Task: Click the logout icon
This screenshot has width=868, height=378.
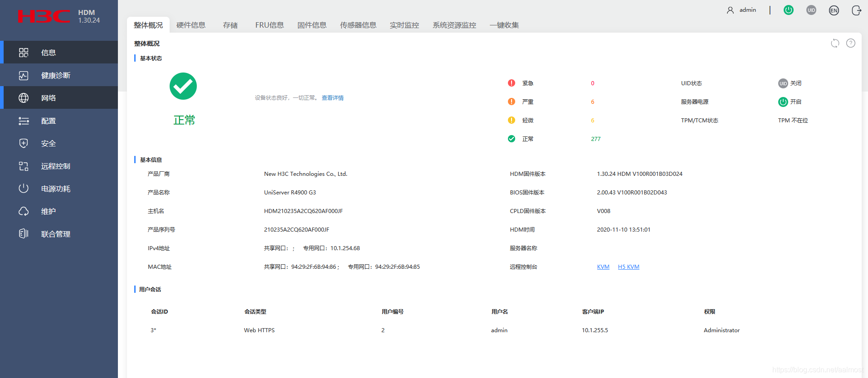Action: pyautogui.click(x=857, y=10)
